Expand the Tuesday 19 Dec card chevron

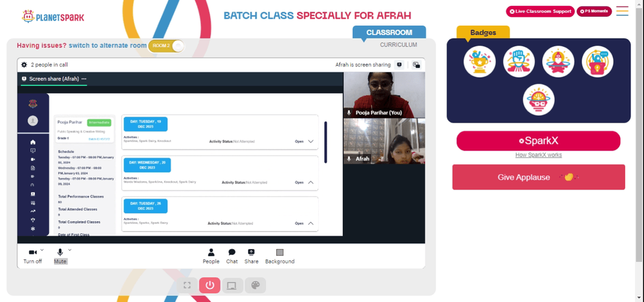coord(310,142)
